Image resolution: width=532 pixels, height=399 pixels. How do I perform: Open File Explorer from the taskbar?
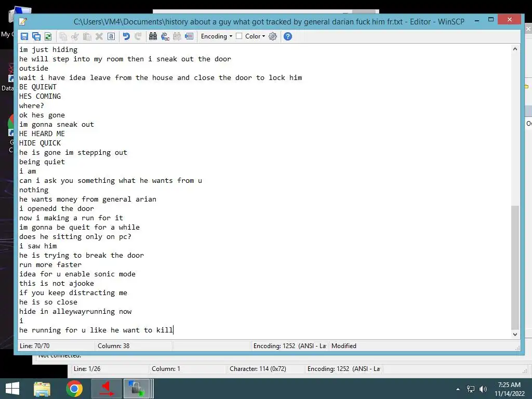[42, 389]
